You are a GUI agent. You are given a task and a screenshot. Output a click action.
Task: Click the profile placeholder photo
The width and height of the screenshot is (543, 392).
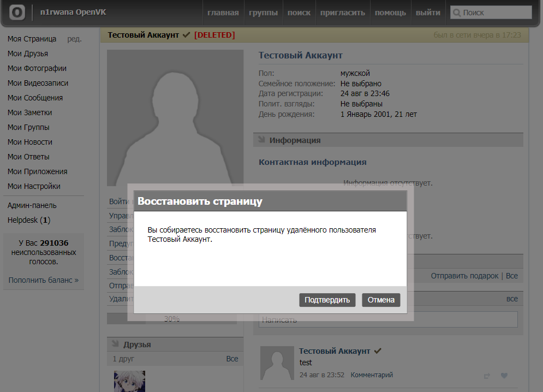point(175,118)
